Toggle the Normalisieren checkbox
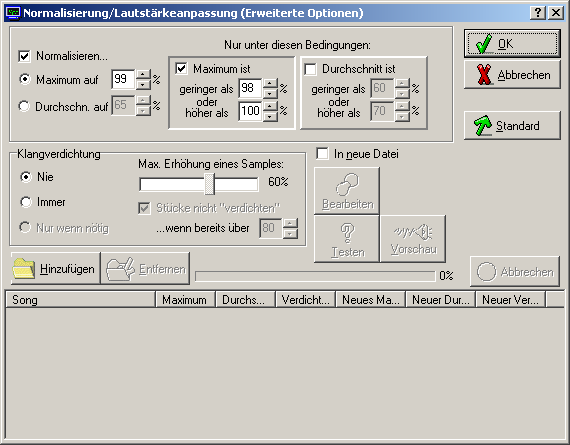This screenshot has width=570, height=445. point(24,56)
